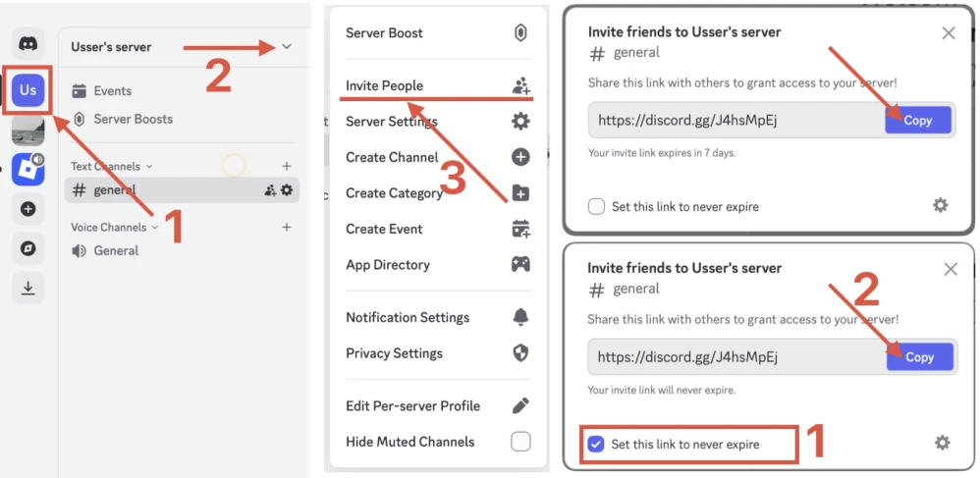Uncheck the ticked 'Set this link to never expire' box
Viewport: 980px width, 478px height.
pyautogui.click(x=596, y=445)
